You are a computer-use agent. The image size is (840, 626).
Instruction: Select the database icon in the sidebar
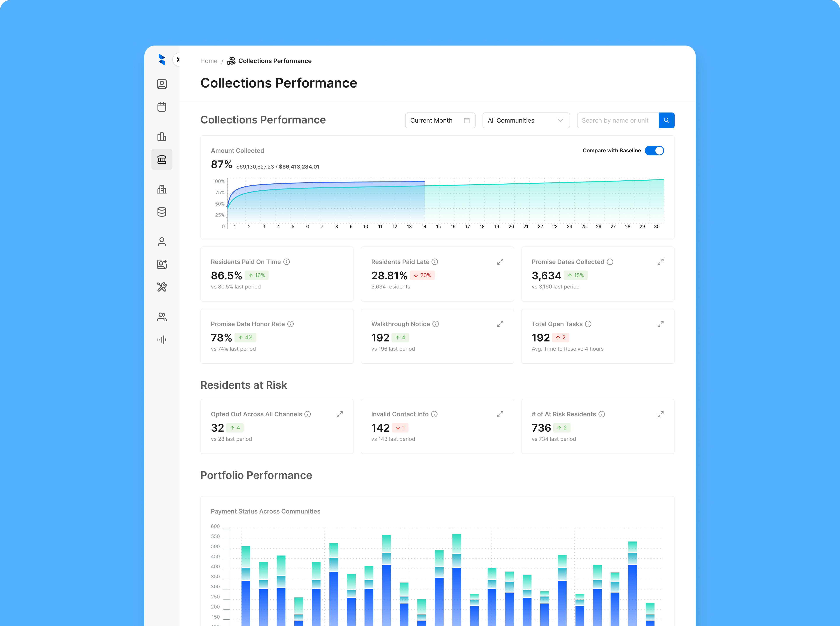[x=162, y=212]
